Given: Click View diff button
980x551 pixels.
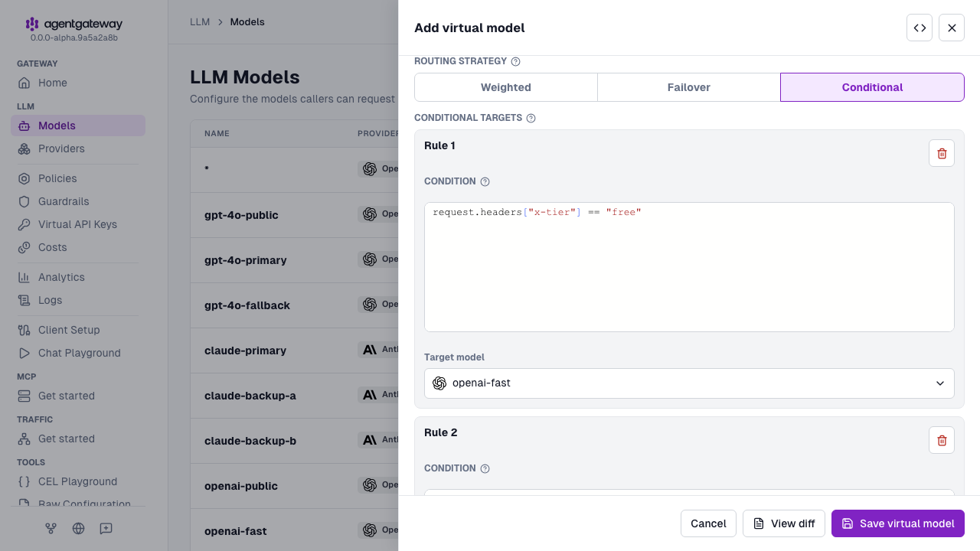Looking at the screenshot, I should click(x=784, y=523).
